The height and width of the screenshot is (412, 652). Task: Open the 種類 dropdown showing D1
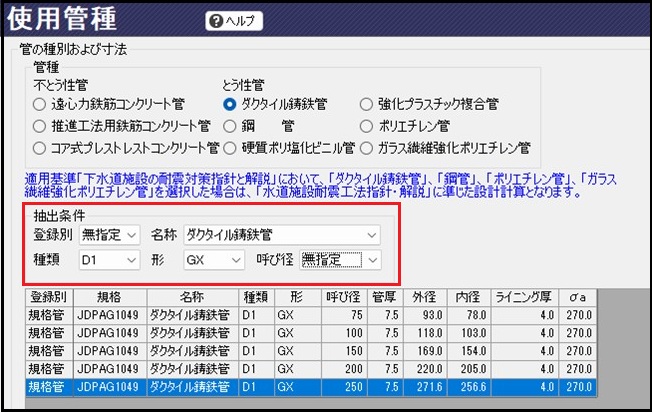[109, 260]
